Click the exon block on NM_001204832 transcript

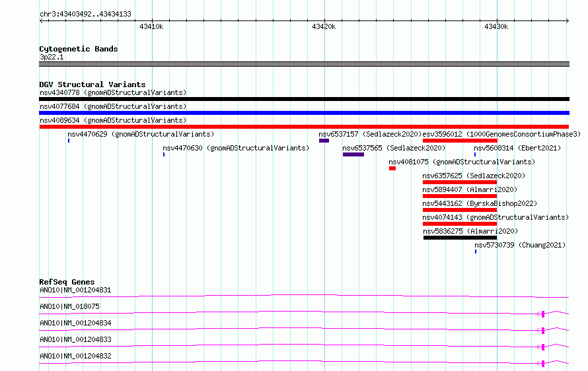[543, 364]
